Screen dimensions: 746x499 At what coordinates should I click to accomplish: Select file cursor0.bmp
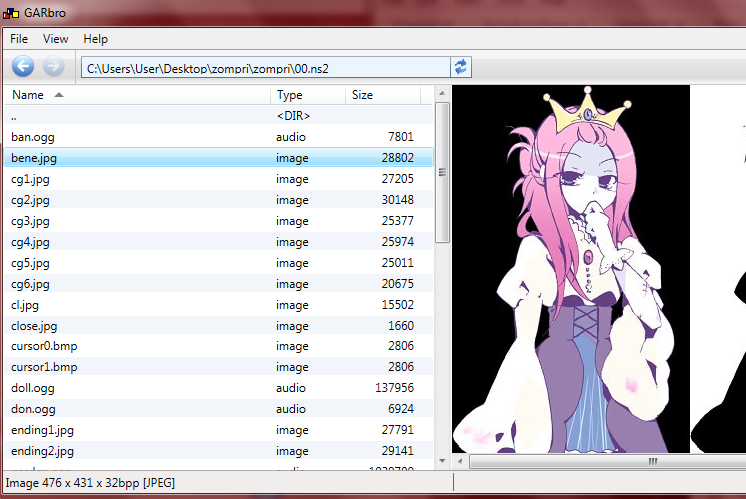click(x=219, y=346)
